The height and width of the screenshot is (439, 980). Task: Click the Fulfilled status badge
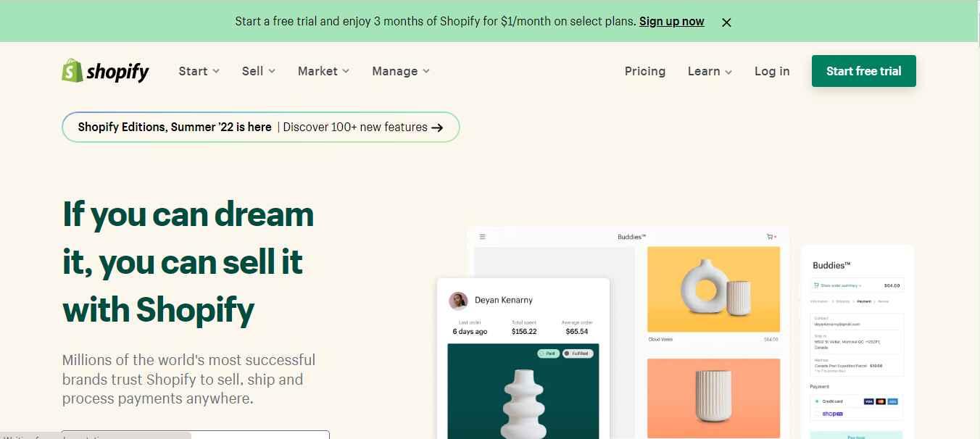pos(578,354)
